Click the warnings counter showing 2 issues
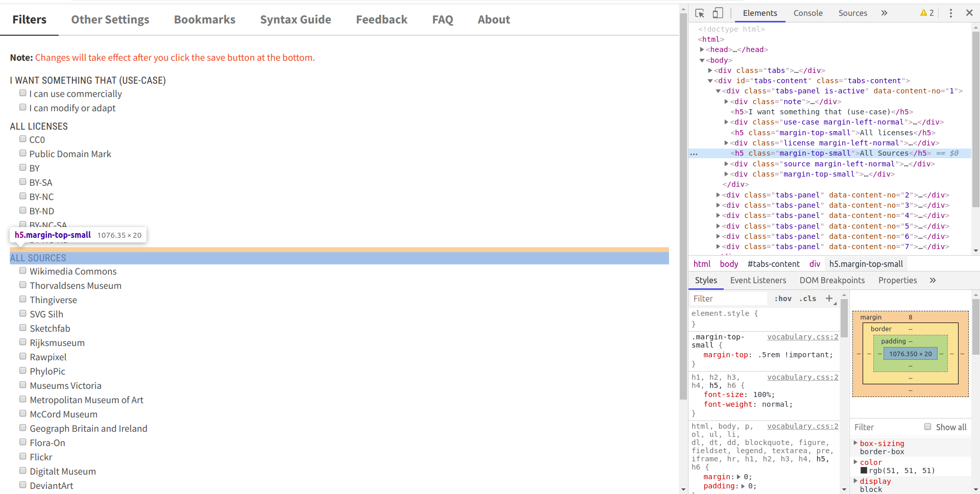980x494 pixels. [926, 13]
